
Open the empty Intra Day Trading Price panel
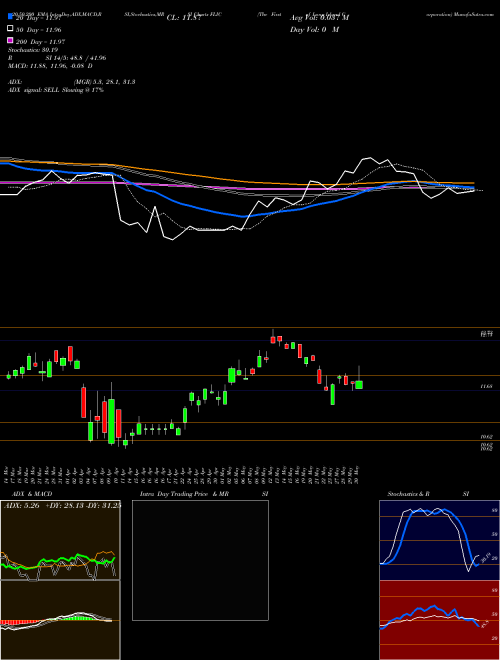coord(200,560)
